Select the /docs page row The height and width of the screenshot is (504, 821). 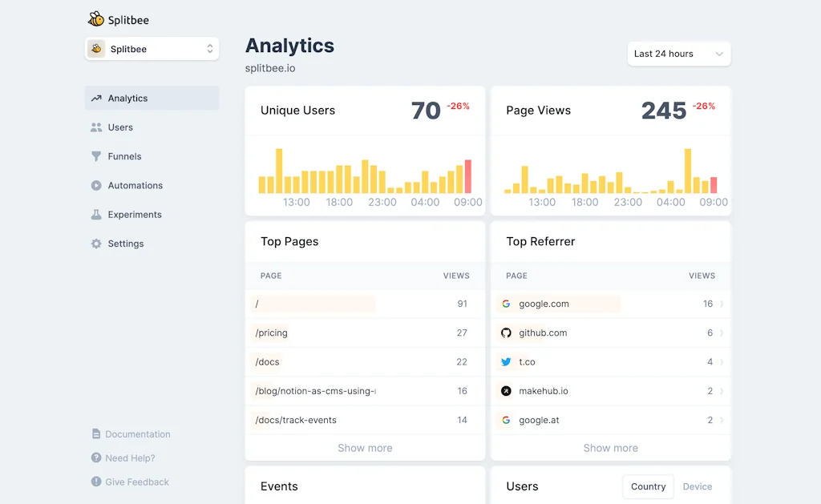point(365,361)
